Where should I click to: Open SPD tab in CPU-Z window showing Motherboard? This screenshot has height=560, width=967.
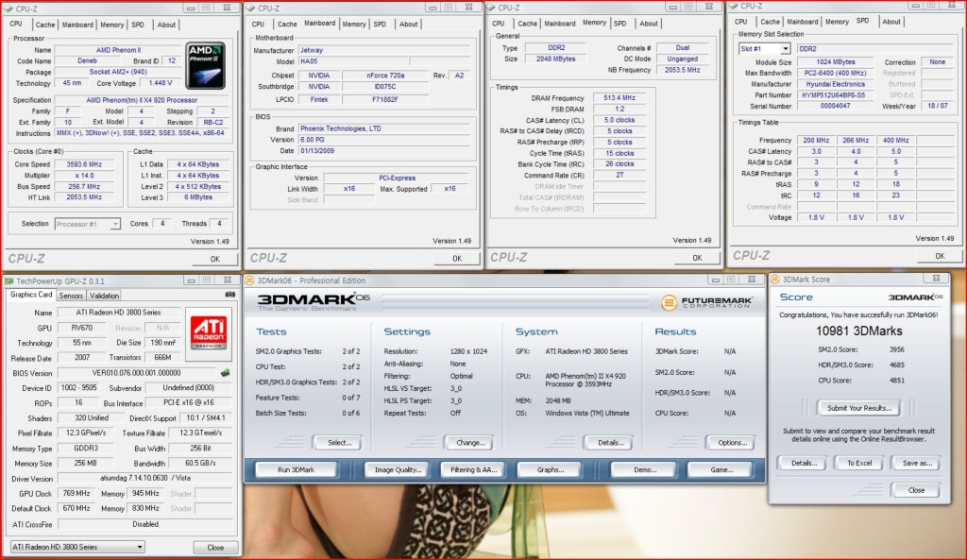[x=380, y=24]
